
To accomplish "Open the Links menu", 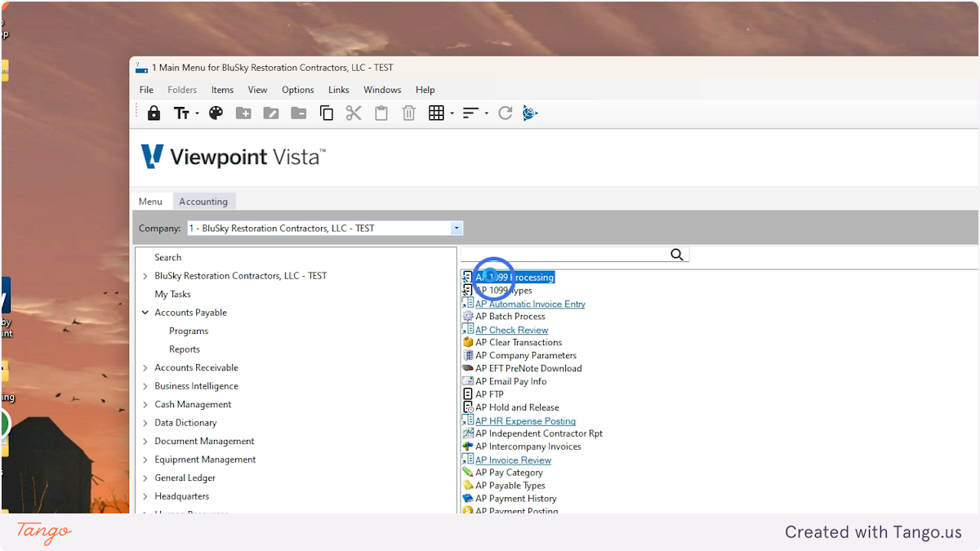I will pos(339,90).
